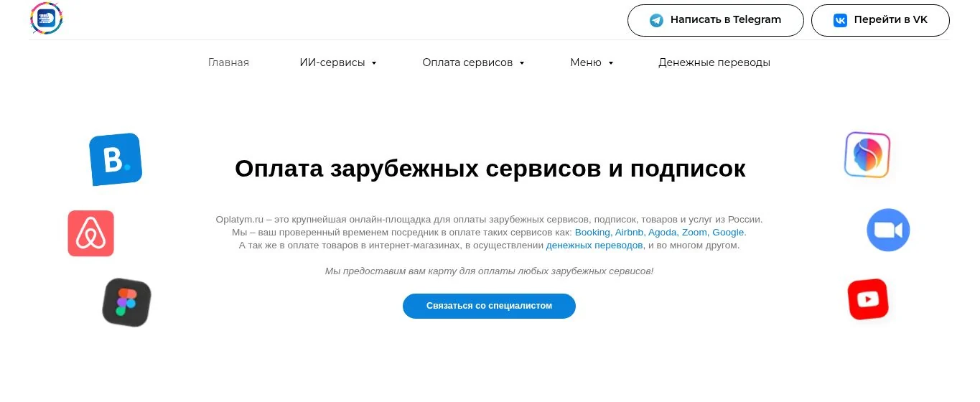980x402 pixels.
Task: Click the Oplatym.ru description line
Action: click(489, 220)
